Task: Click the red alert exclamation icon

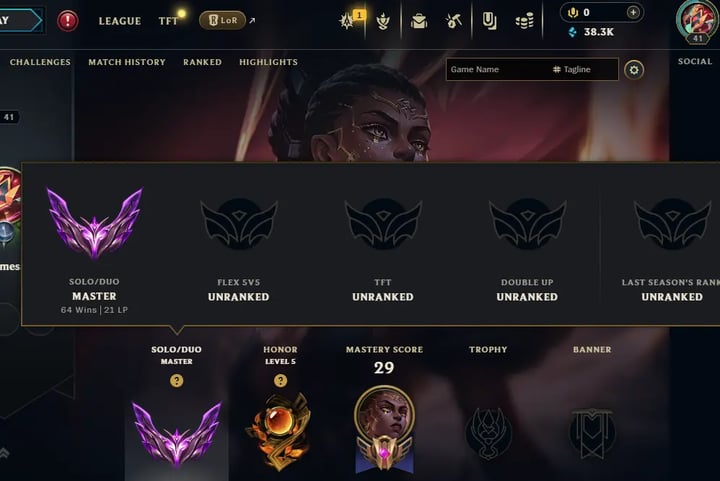Action: 68,21
